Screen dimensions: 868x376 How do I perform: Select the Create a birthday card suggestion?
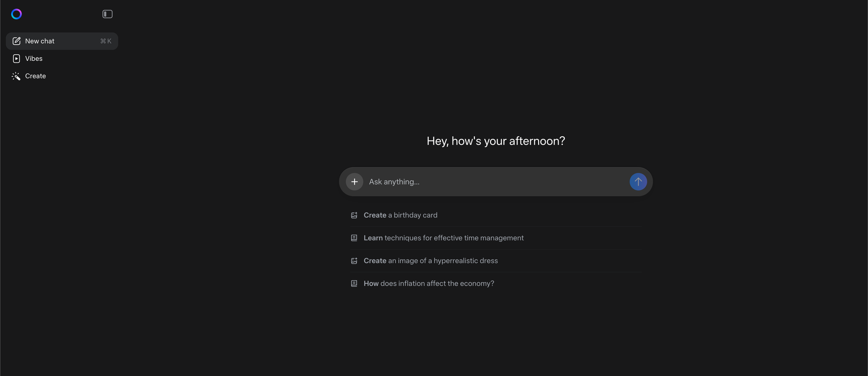pos(400,215)
